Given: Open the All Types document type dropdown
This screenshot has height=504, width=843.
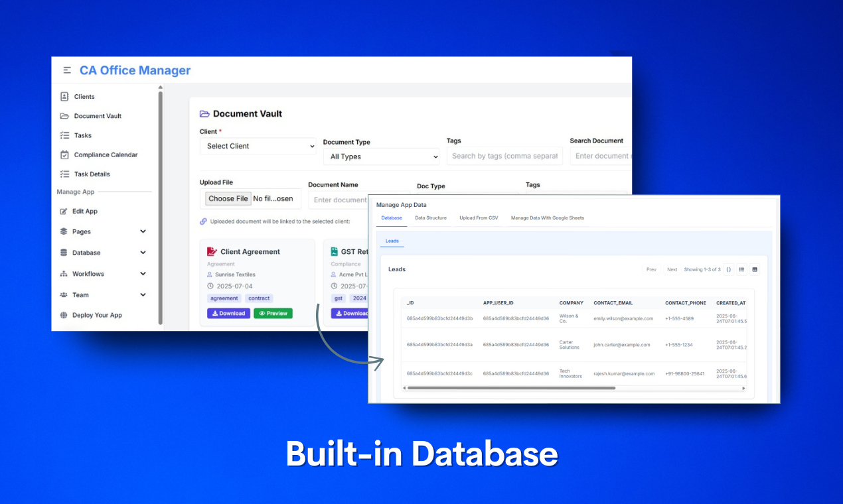Looking at the screenshot, I should [381, 157].
